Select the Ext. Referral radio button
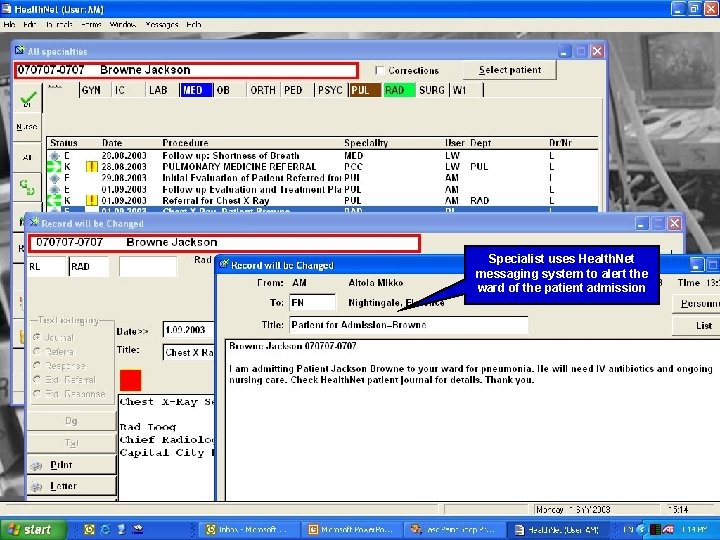This screenshot has width=720, height=540. pos(37,380)
